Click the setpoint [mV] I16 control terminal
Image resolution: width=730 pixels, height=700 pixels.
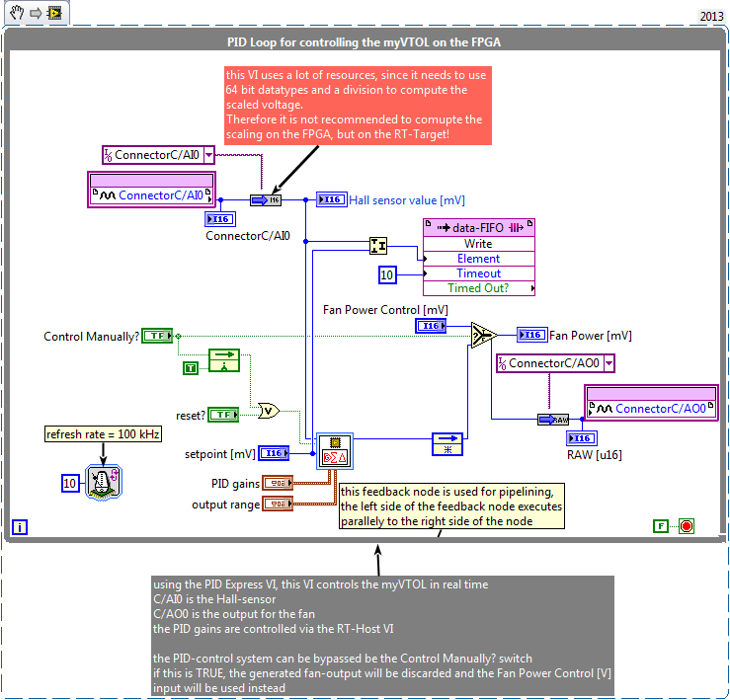(274, 453)
